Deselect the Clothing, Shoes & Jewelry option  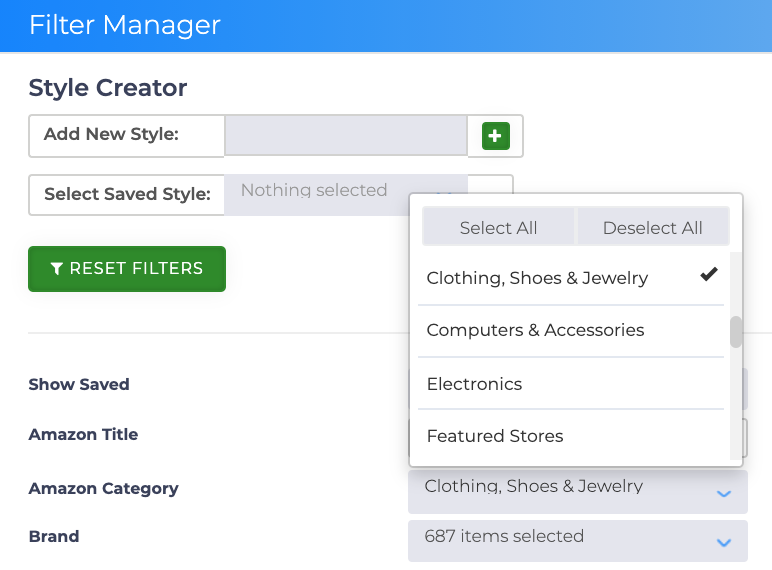tap(537, 278)
